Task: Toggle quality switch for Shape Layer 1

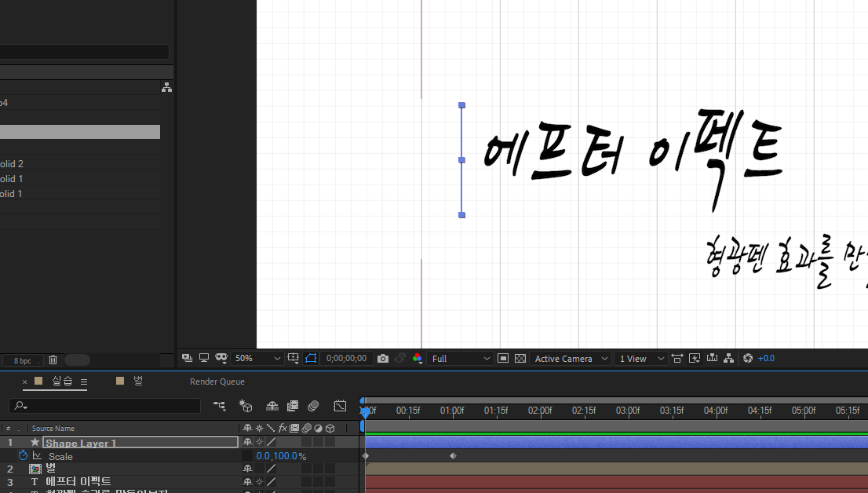Action: coord(272,442)
